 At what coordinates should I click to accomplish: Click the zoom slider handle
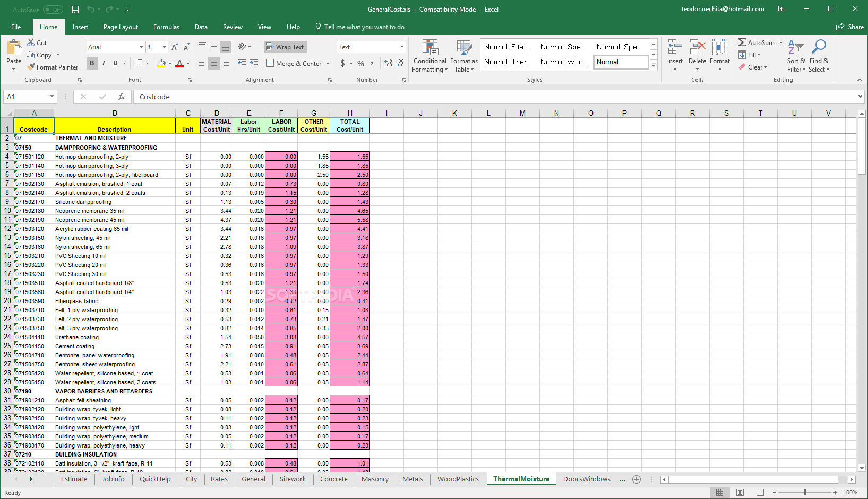coord(805,493)
